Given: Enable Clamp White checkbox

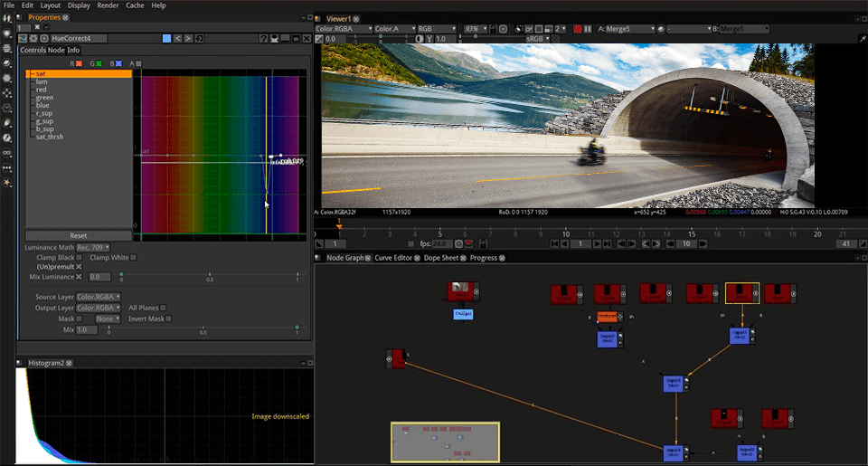Looking at the screenshot, I should click(x=134, y=258).
